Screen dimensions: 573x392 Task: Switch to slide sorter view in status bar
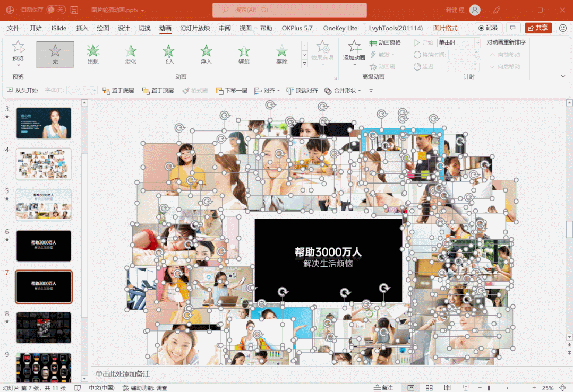429,388
